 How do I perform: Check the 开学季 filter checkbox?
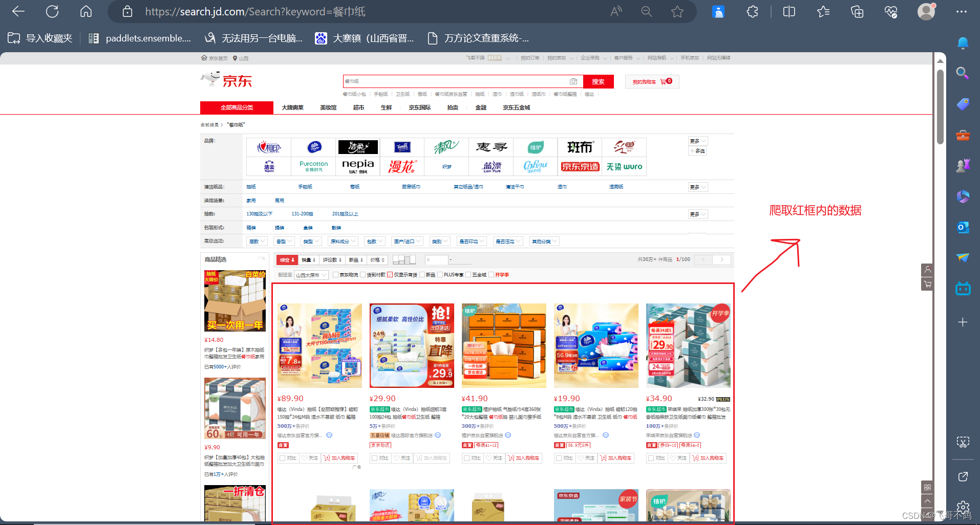point(491,275)
